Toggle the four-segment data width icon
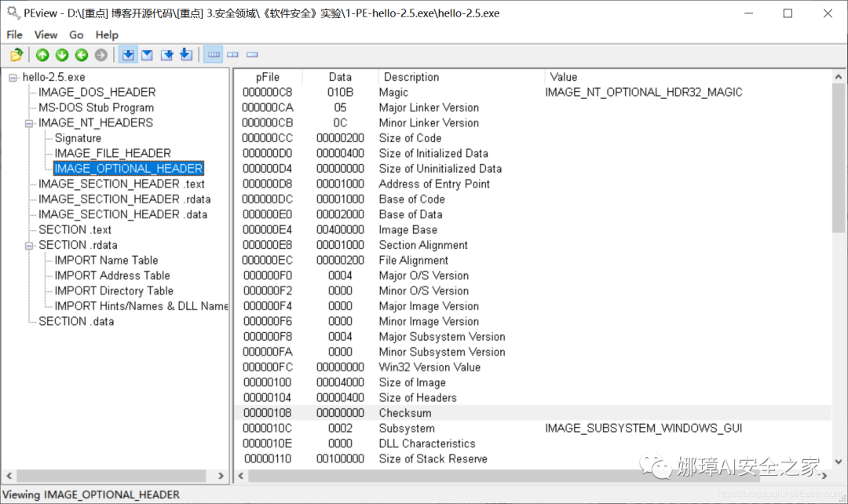Image resolution: width=848 pixels, height=504 pixels. [214, 55]
